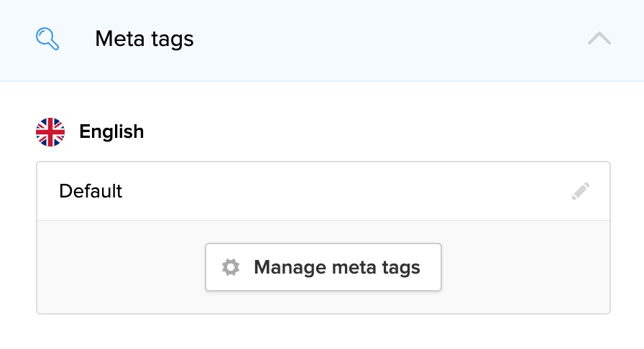Click the word Default in the English box
The image size is (644, 349).
click(91, 191)
